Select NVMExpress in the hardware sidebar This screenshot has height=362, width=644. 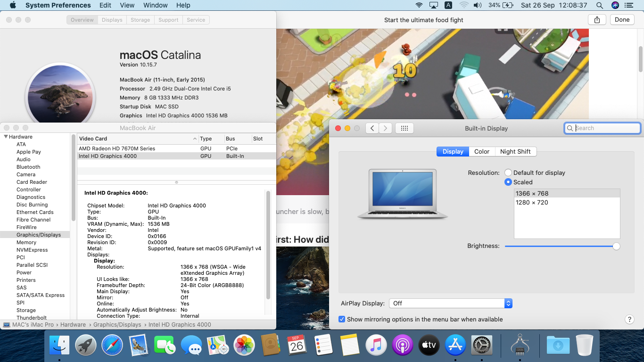pos(32,250)
